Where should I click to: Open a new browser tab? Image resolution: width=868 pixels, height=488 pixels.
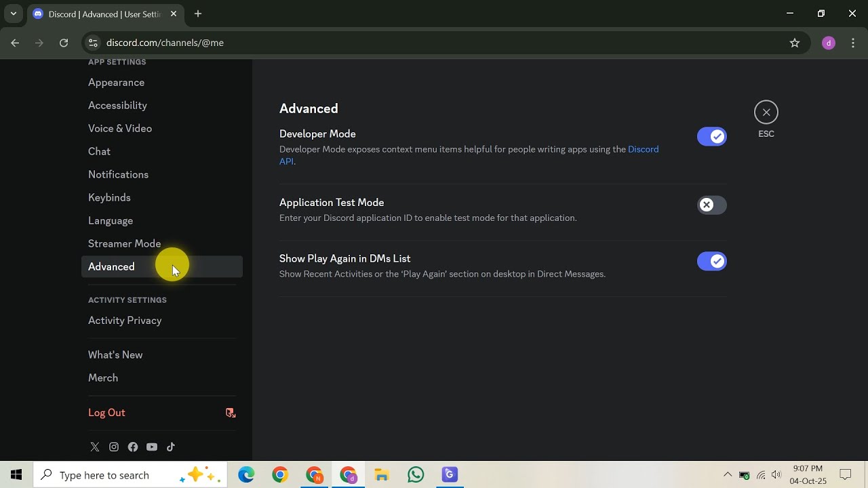(x=198, y=14)
